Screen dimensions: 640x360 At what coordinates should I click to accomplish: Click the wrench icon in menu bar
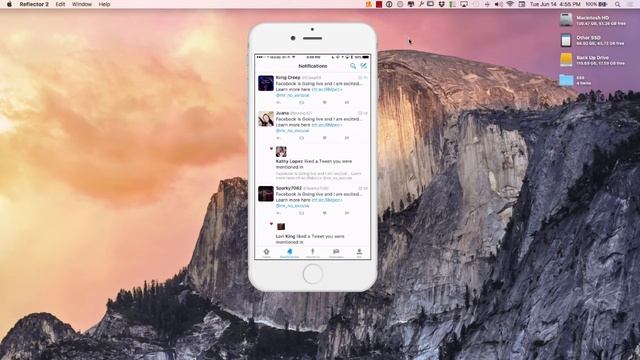[421, 4]
